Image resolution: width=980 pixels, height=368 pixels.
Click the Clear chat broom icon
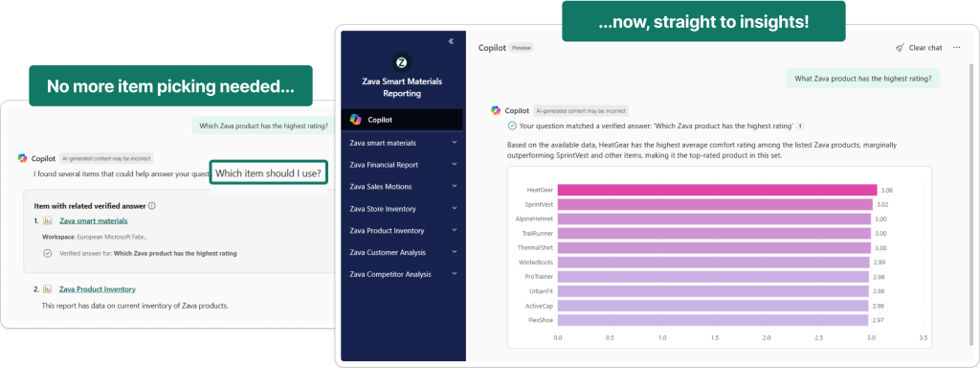point(900,48)
